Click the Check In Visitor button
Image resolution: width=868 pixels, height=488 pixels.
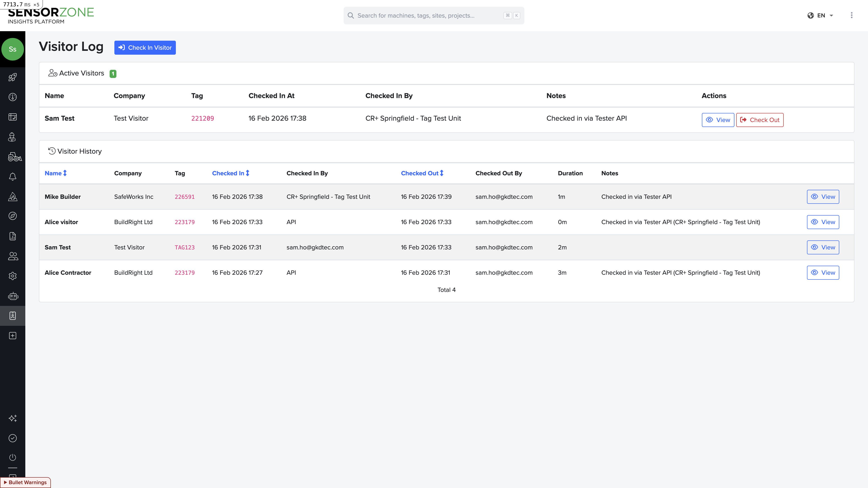point(145,47)
